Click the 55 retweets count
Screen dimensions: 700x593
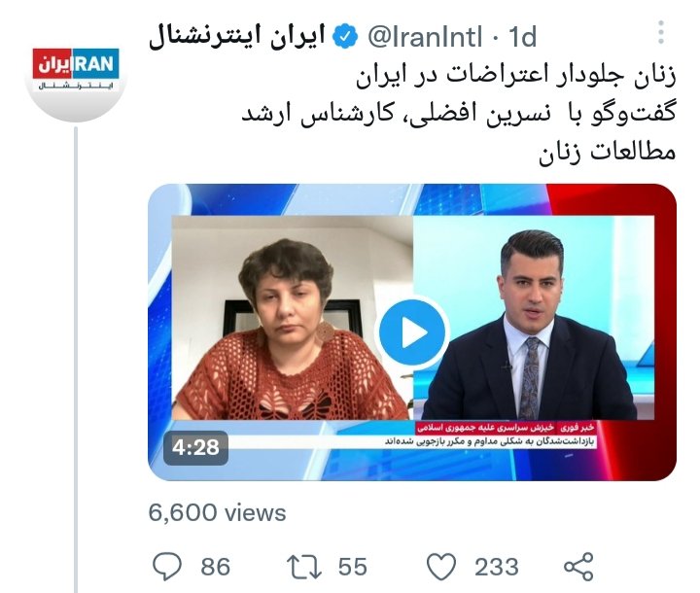pyautogui.click(x=352, y=567)
